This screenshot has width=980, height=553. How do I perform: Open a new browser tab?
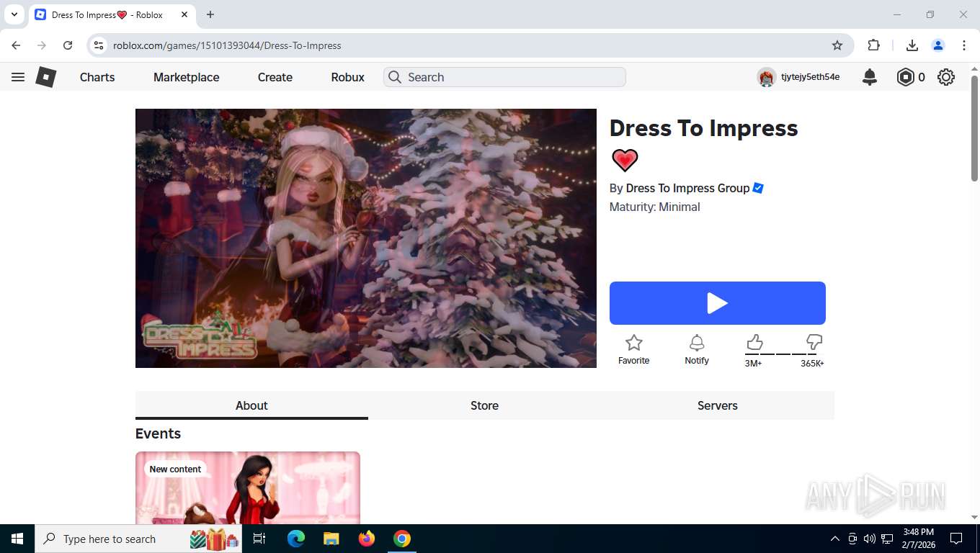pos(210,14)
